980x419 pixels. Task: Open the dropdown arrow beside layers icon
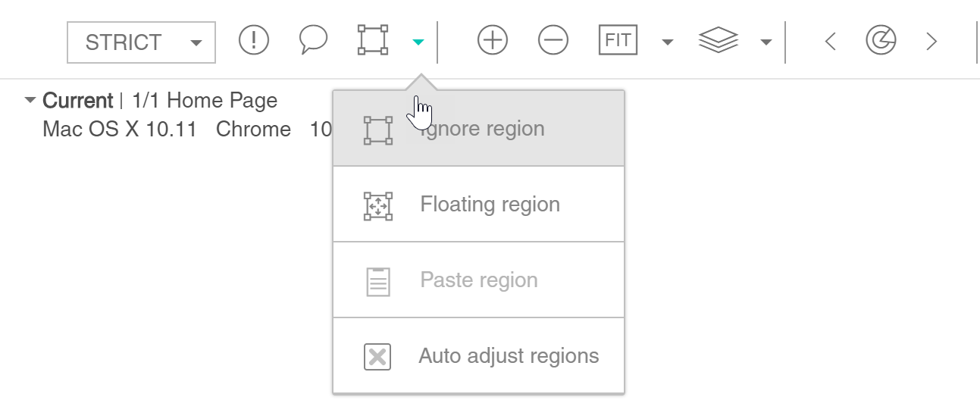click(x=766, y=42)
